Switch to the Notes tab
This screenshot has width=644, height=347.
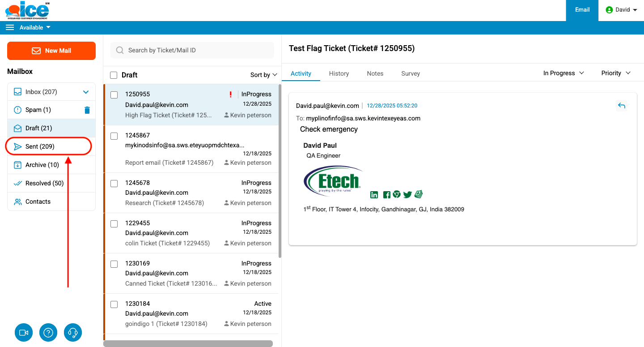375,73
